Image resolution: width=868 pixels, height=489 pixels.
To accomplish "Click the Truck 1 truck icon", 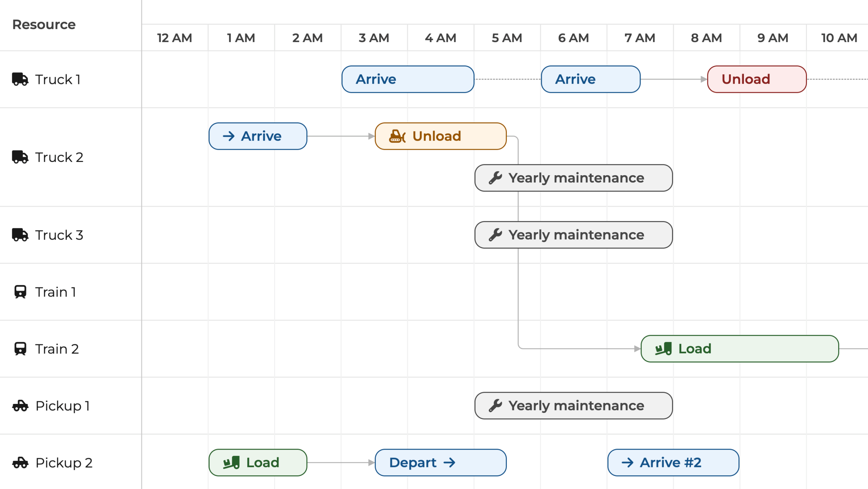I will [x=20, y=79].
